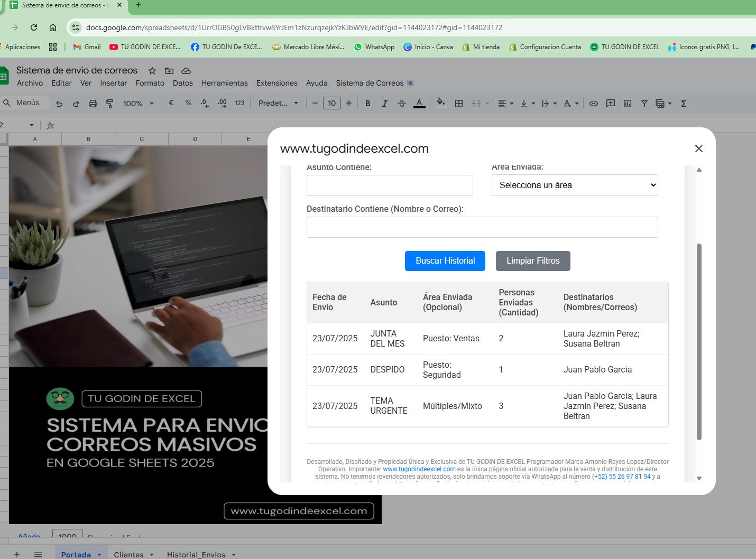Open the Formato menu

(150, 83)
